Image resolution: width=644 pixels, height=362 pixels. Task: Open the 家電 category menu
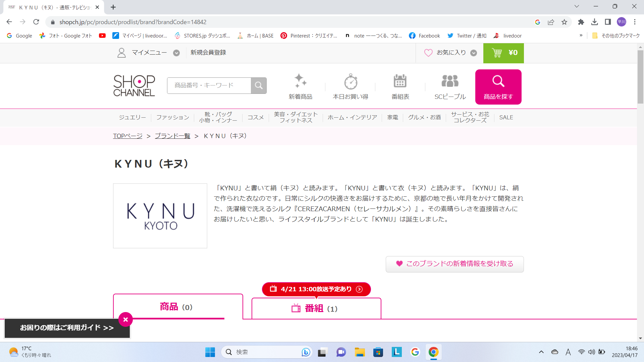pos(392,117)
